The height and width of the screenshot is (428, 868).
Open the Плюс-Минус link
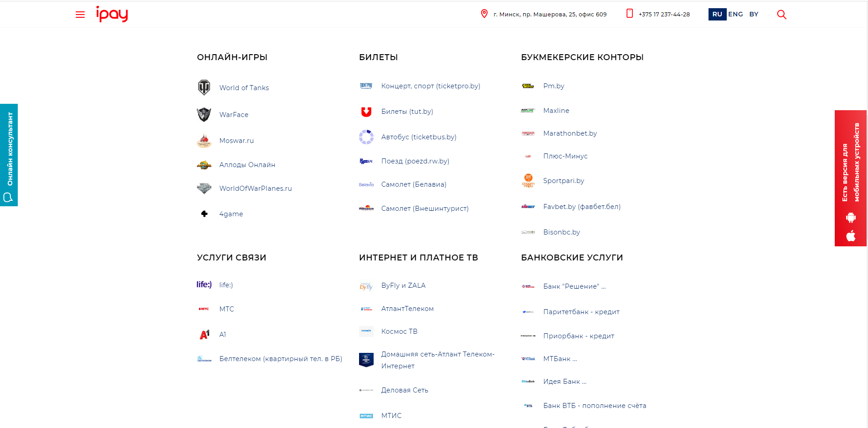565,156
